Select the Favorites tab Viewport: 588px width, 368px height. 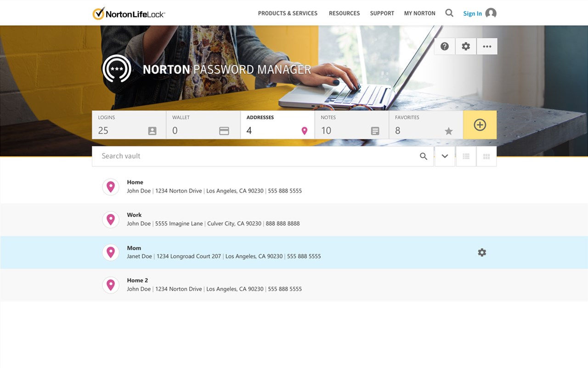(426, 125)
